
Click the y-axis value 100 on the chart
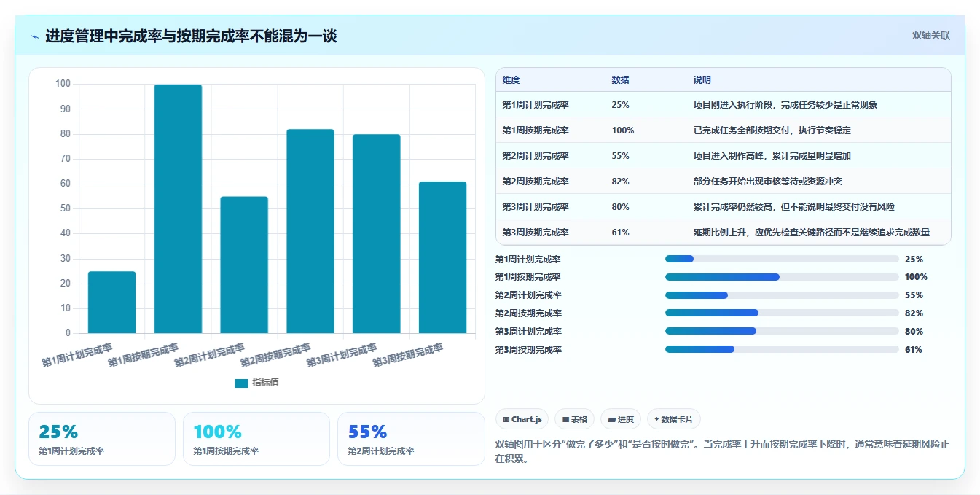click(x=63, y=85)
